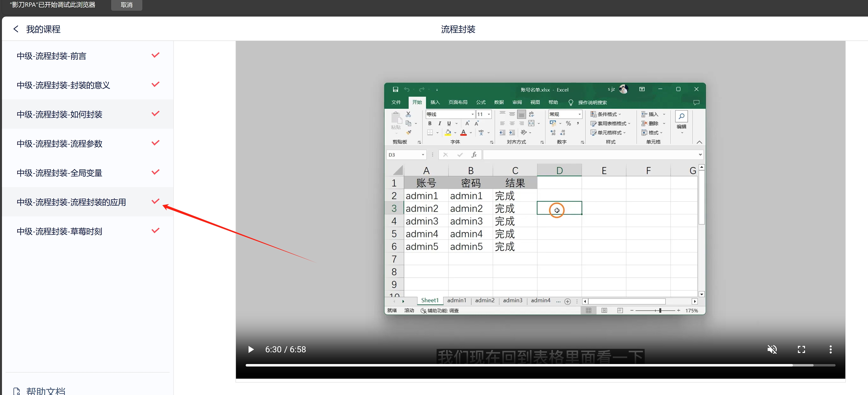Click the Excel 编辑 search magnifier icon
Screen dimensions: 868x395
[681, 116]
